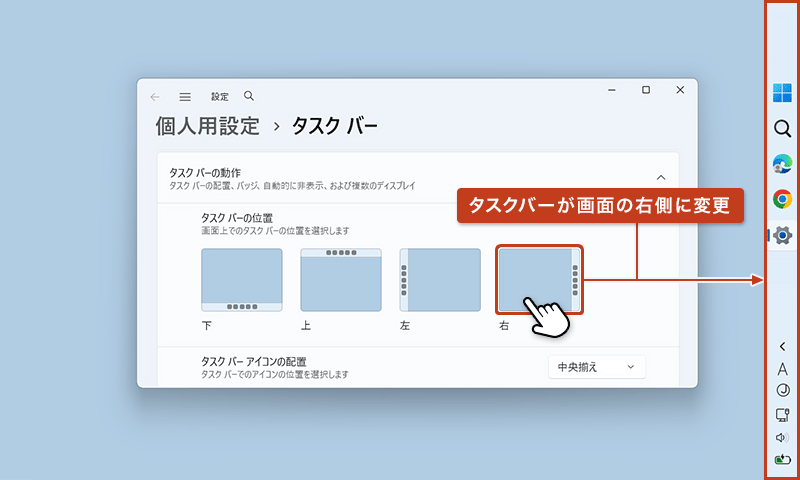Viewport: 800px width, 480px height.
Task: Click the タスク バーの動作 section header text
Action: [205, 173]
